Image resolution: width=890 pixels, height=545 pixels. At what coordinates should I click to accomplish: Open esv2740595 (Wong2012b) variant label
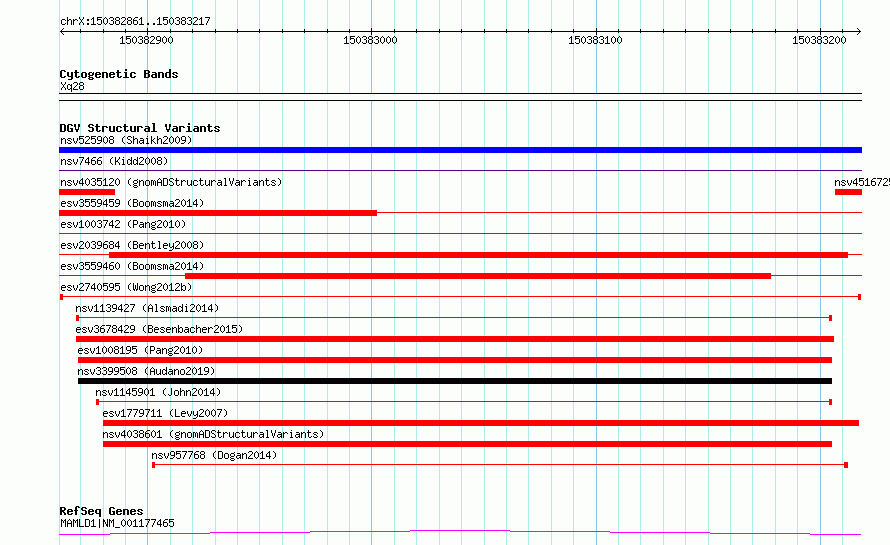coord(126,287)
